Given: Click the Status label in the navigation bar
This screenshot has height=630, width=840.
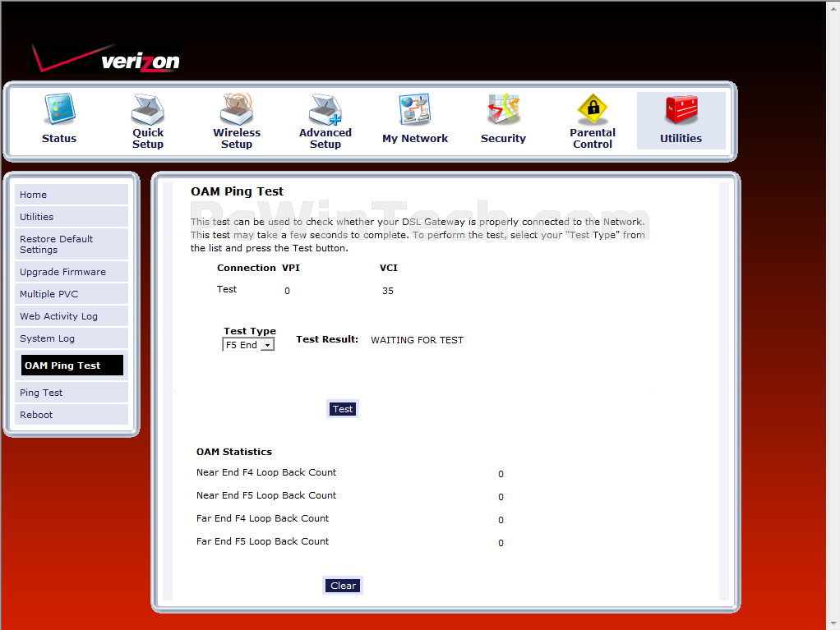Looking at the screenshot, I should (x=59, y=139).
